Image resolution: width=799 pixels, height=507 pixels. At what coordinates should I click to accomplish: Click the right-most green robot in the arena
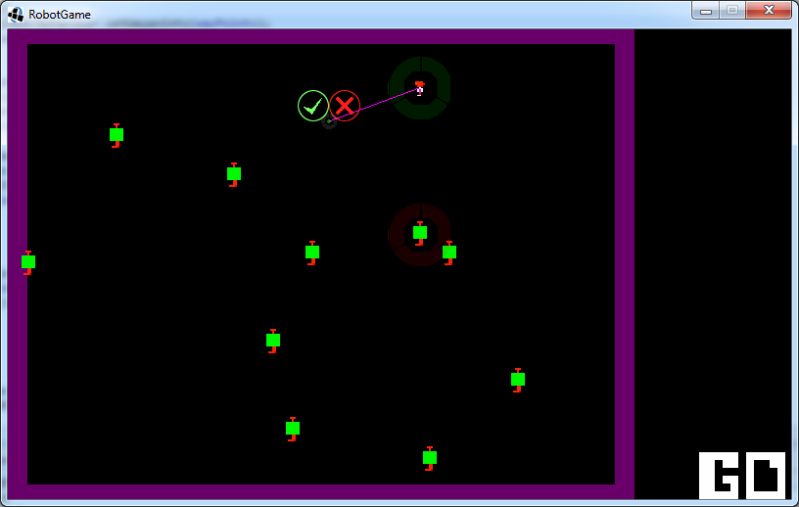coord(517,380)
